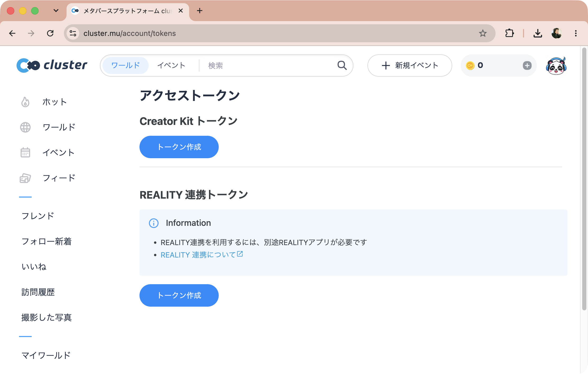The height and width of the screenshot is (374, 588).
Task: Open the Chrome profile picture
Action: click(557, 33)
